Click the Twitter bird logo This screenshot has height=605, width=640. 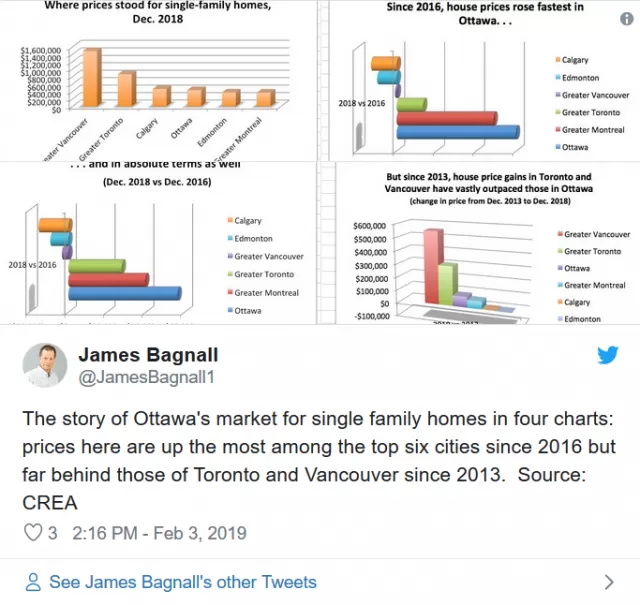coord(607,355)
